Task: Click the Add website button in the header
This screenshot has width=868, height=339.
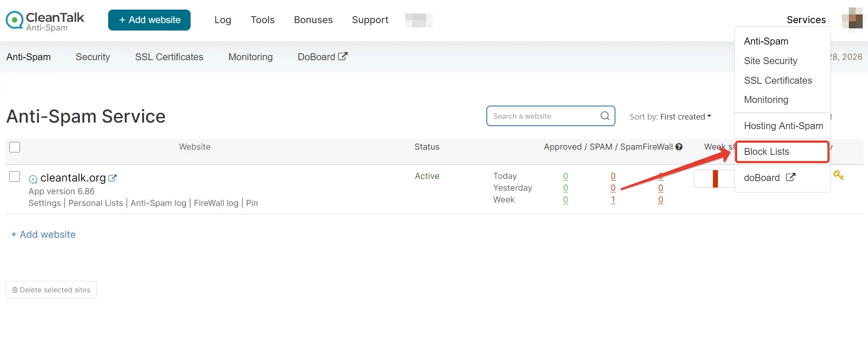Action: [x=149, y=20]
